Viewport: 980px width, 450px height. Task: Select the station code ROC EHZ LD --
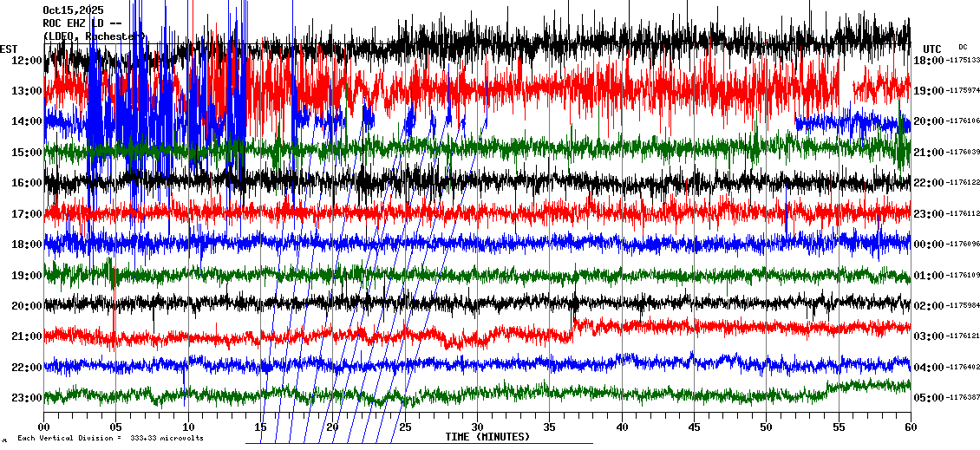click(x=82, y=23)
